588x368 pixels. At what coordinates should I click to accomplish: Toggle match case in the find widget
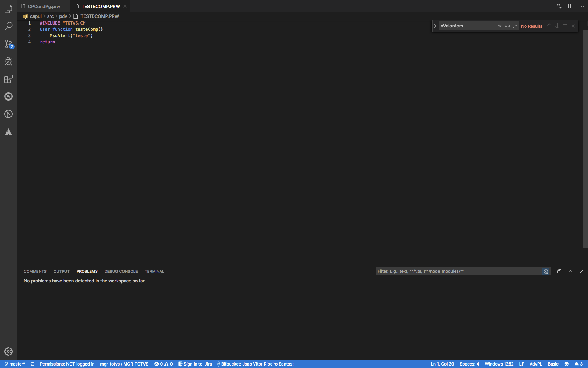coord(500,26)
